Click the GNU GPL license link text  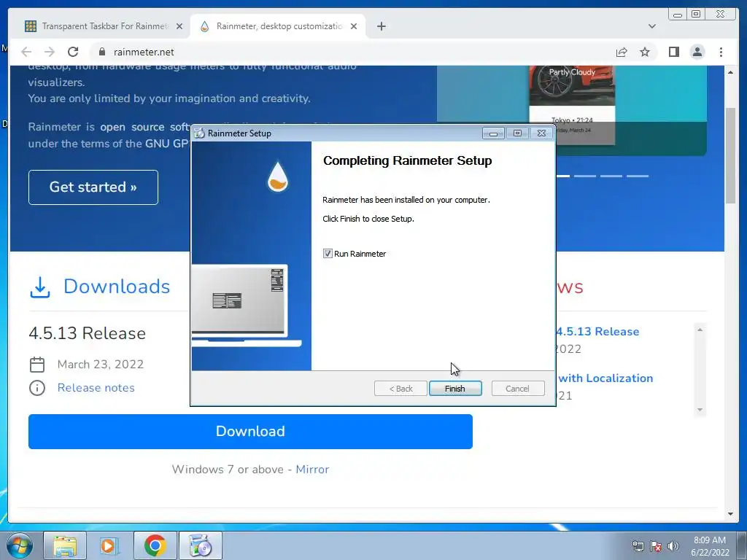point(167,144)
